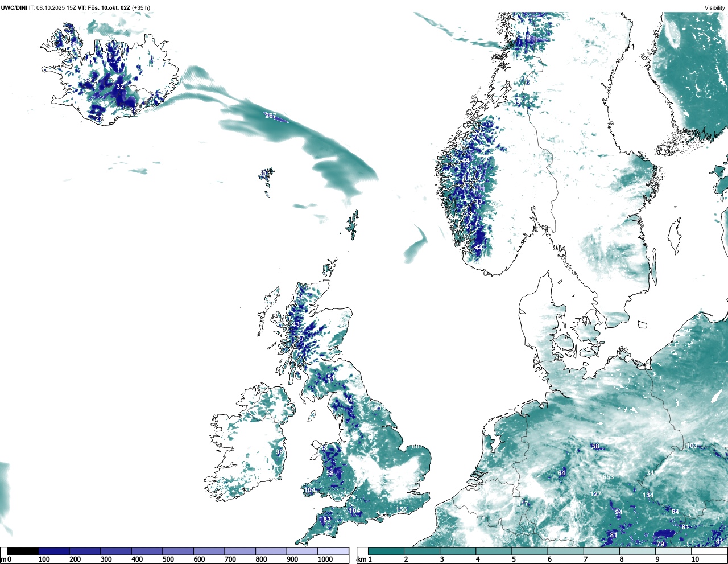The height and width of the screenshot is (564, 728).
Task: Click the '387' value on England's east coast
Action: pos(417,447)
